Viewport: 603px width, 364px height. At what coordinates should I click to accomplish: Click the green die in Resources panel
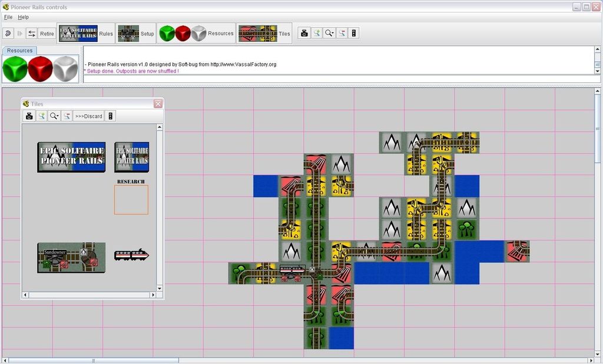(x=15, y=69)
